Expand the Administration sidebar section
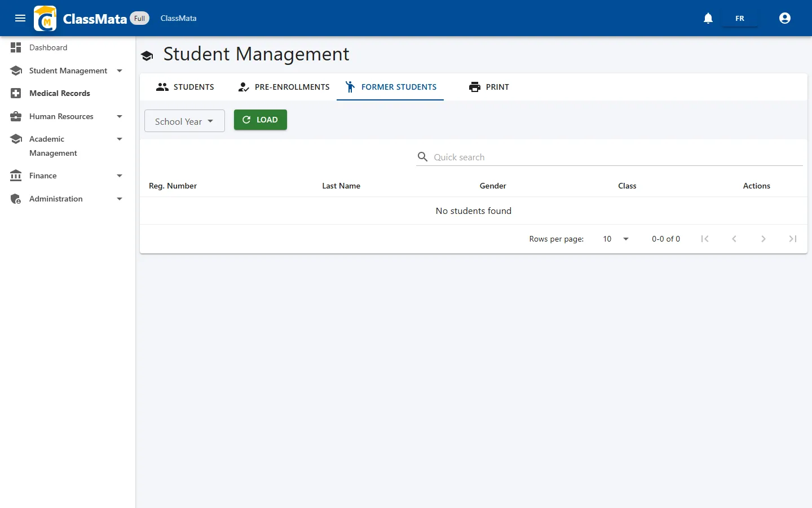 [68, 199]
